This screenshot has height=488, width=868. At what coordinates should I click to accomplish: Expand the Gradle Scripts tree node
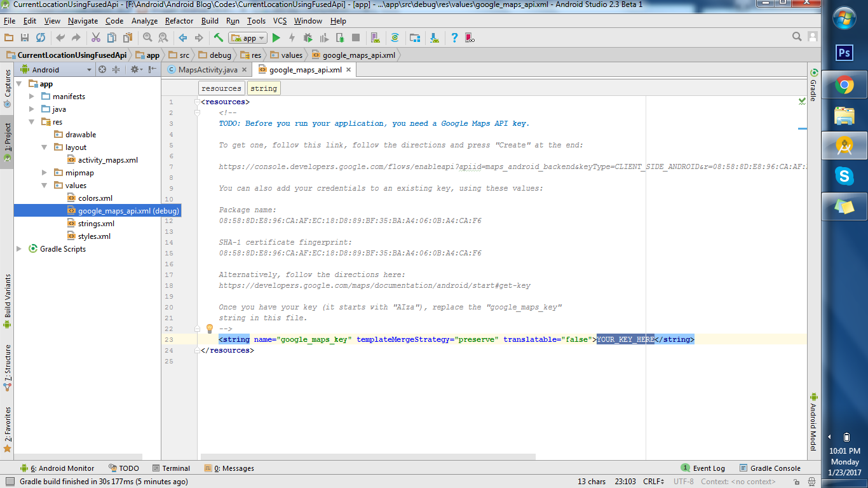tap(19, 249)
